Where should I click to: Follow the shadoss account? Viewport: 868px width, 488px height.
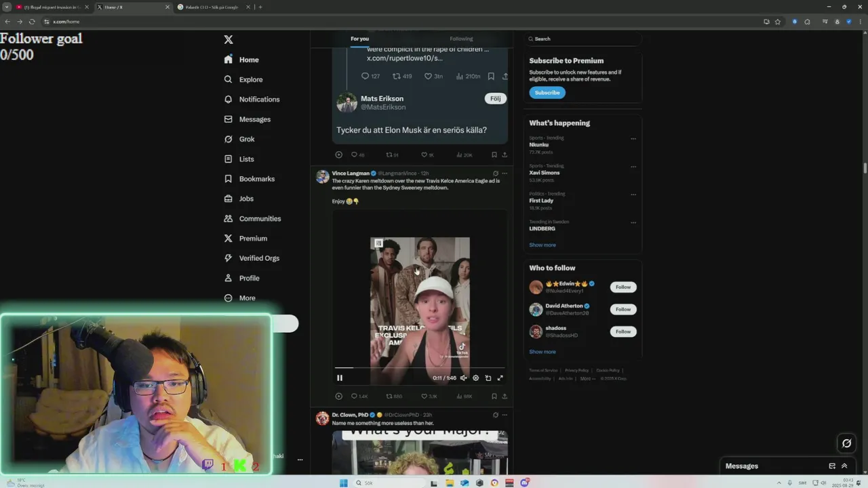(623, 331)
